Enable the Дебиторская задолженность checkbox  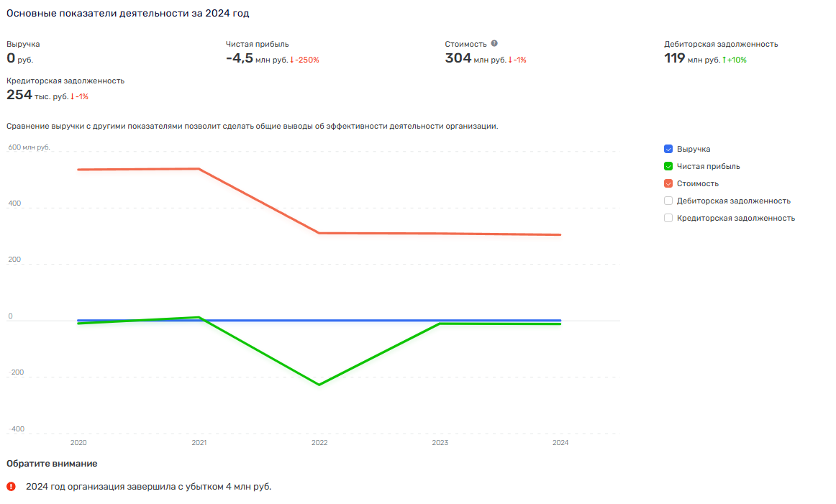(x=668, y=201)
